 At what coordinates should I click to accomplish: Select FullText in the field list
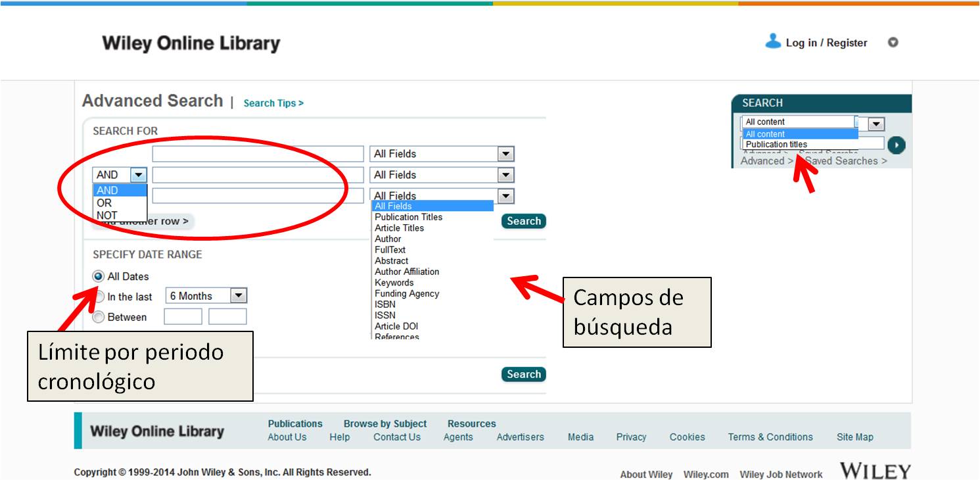[x=390, y=250]
